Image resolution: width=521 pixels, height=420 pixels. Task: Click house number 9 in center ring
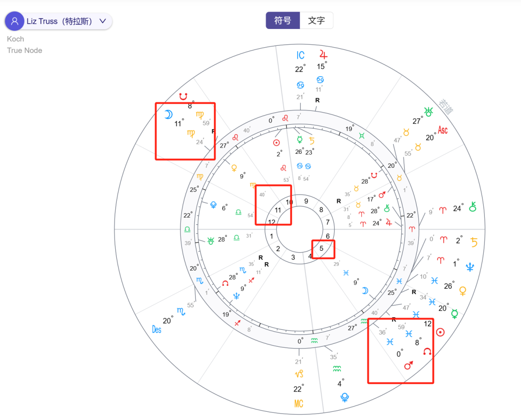[306, 201]
